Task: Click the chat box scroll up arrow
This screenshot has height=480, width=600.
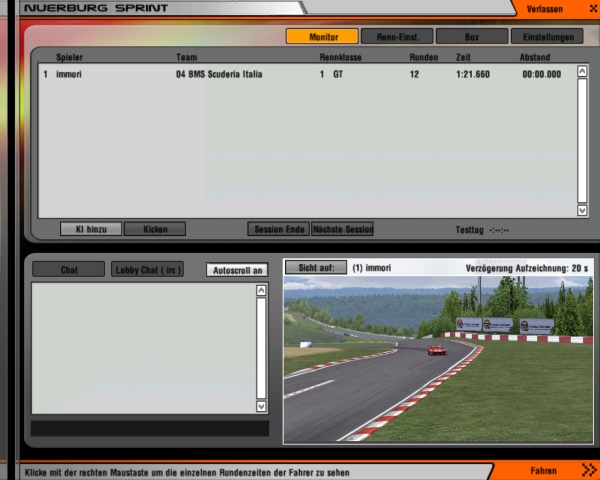Action: point(262,291)
